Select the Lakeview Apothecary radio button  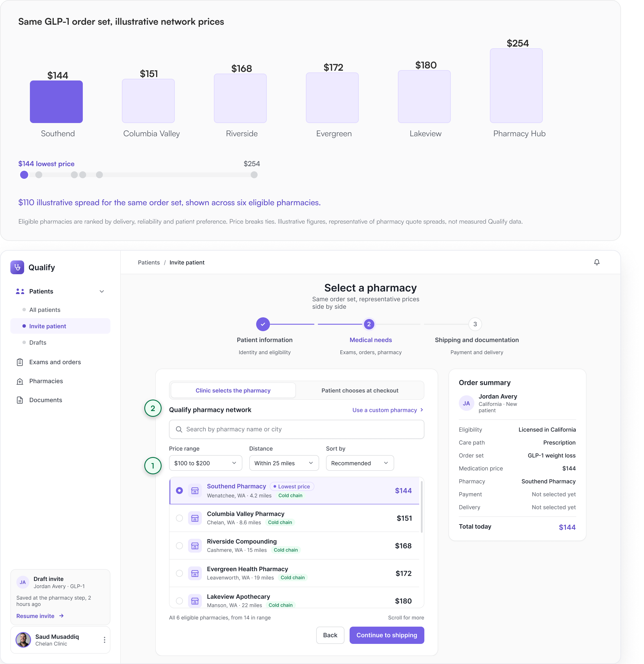pos(179,601)
